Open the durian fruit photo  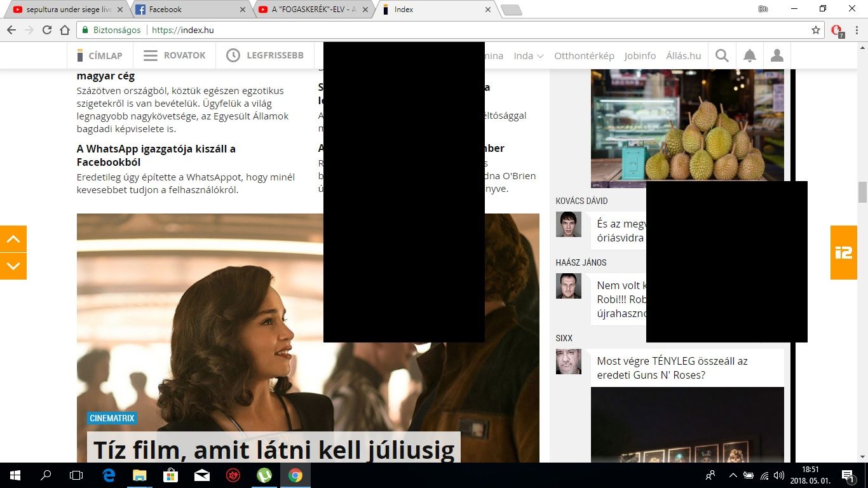(x=688, y=128)
